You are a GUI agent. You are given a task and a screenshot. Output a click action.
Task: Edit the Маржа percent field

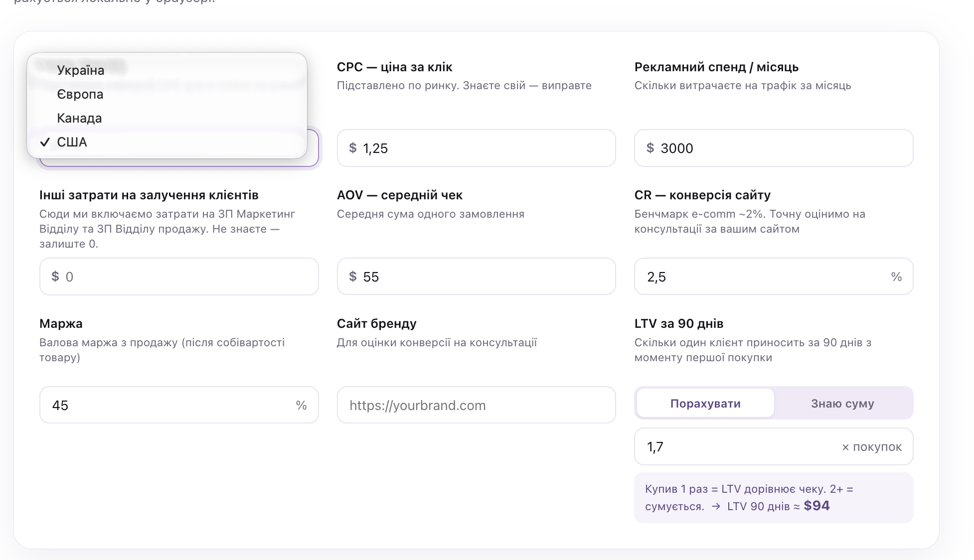coord(179,405)
